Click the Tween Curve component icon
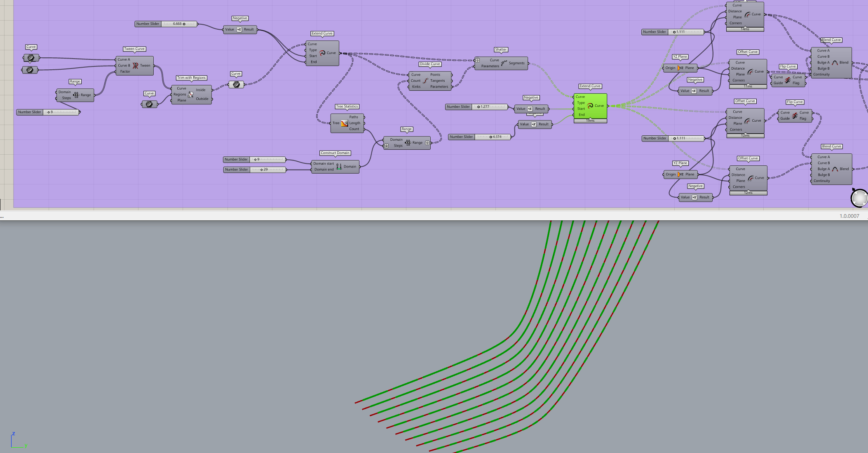This screenshot has width=868, height=453. click(x=135, y=66)
